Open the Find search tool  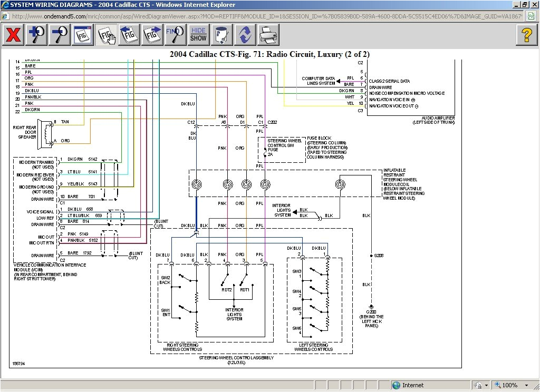(x=175, y=35)
